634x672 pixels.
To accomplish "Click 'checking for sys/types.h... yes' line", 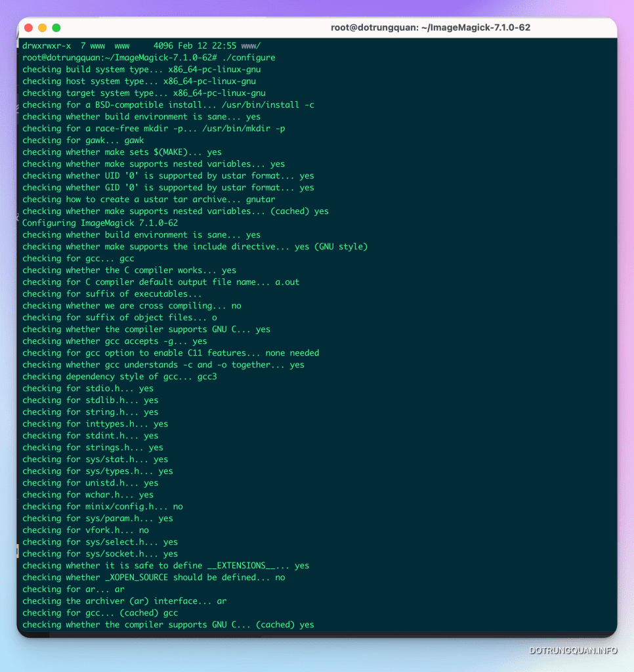I will [x=98, y=471].
